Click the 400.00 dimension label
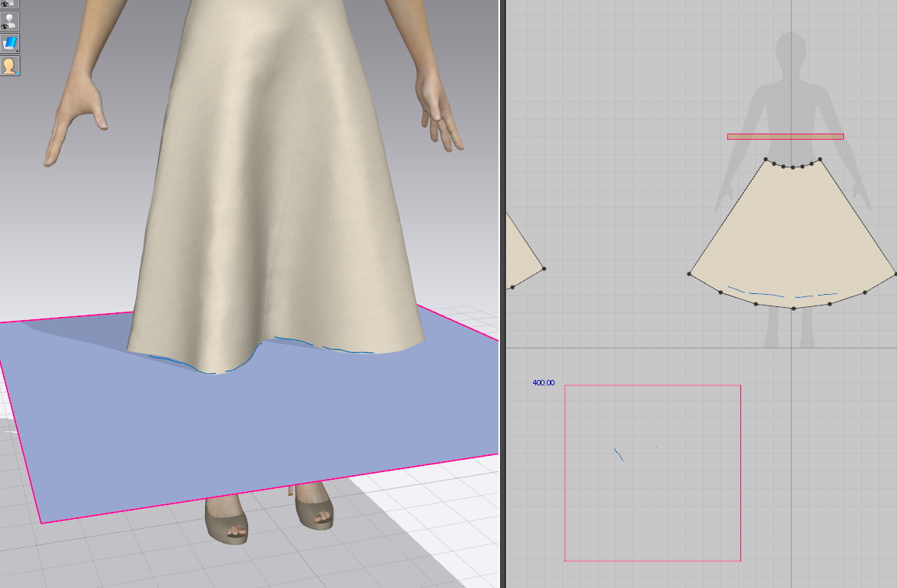This screenshot has width=897, height=588. click(544, 382)
